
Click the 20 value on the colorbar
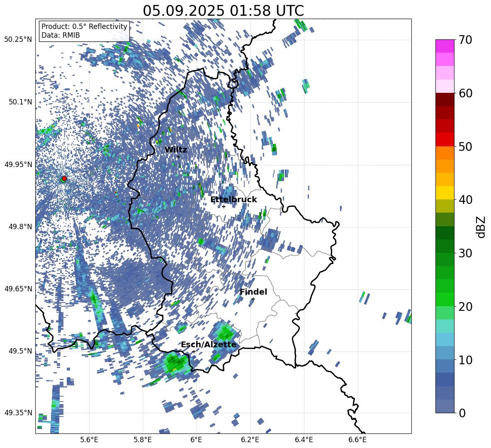pyautogui.click(x=465, y=307)
